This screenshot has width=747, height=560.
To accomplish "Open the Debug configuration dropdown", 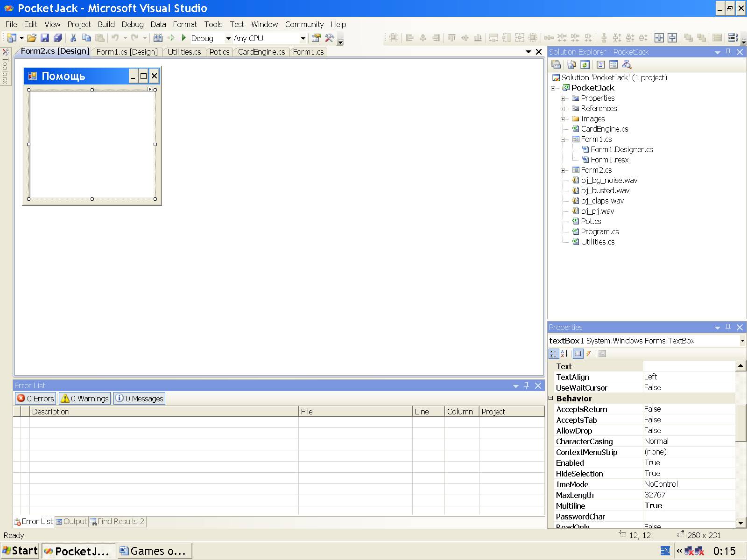I will (x=228, y=38).
